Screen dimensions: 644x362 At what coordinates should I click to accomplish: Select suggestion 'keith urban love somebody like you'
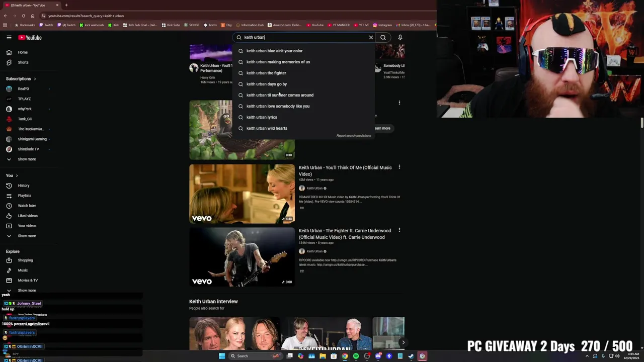(x=304, y=106)
